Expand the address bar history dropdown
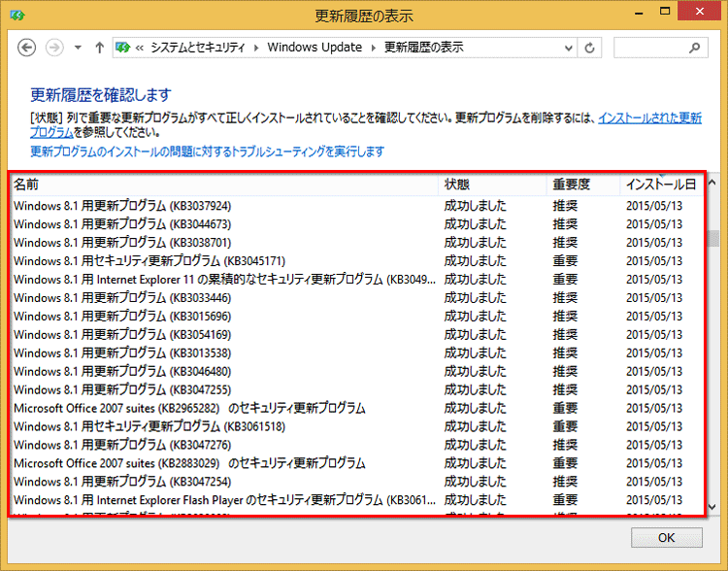 [567, 48]
